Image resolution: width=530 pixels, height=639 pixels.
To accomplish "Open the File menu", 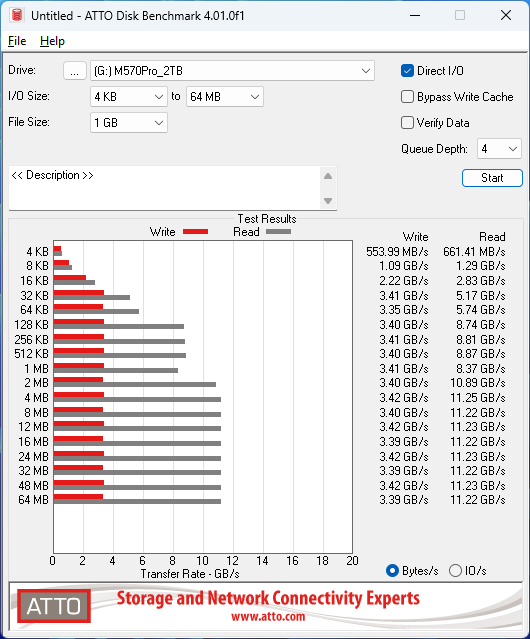I will tap(17, 41).
